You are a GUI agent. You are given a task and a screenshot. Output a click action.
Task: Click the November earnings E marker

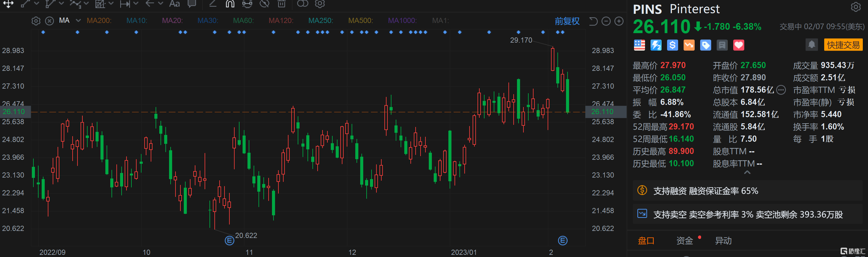tap(229, 240)
